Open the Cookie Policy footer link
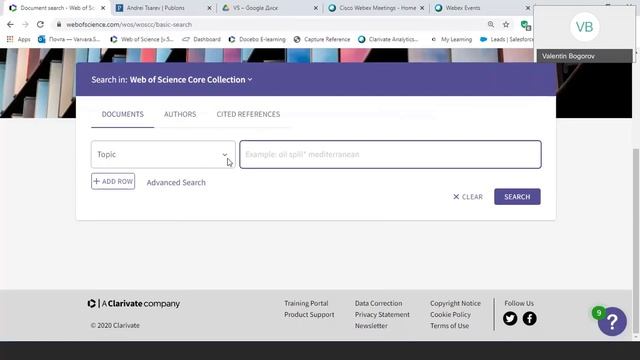Viewport: 640px width, 360px height. pyautogui.click(x=450, y=315)
